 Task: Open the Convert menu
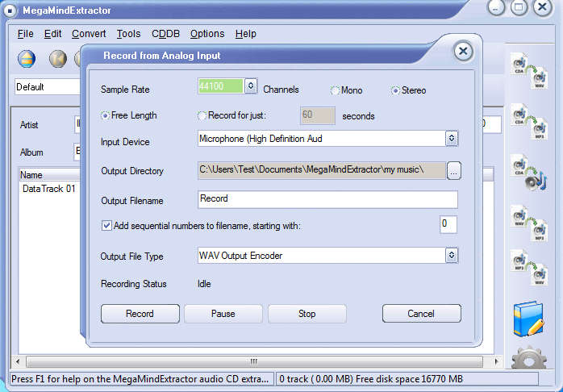pos(89,34)
